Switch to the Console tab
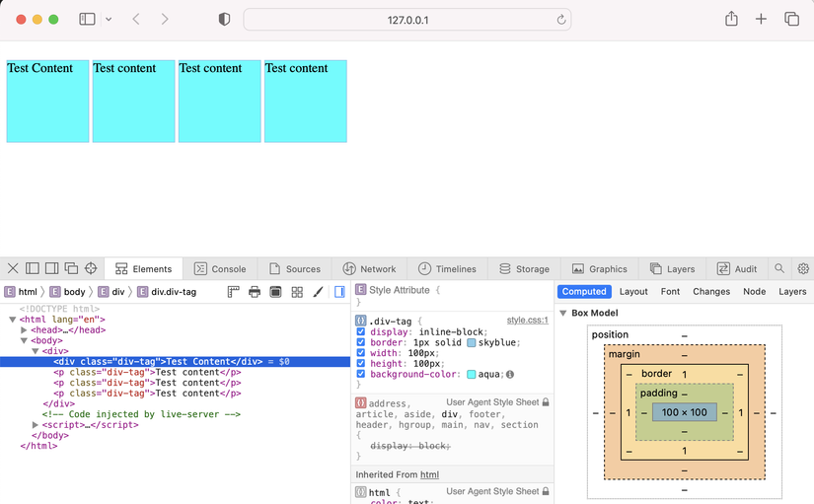 [220, 269]
